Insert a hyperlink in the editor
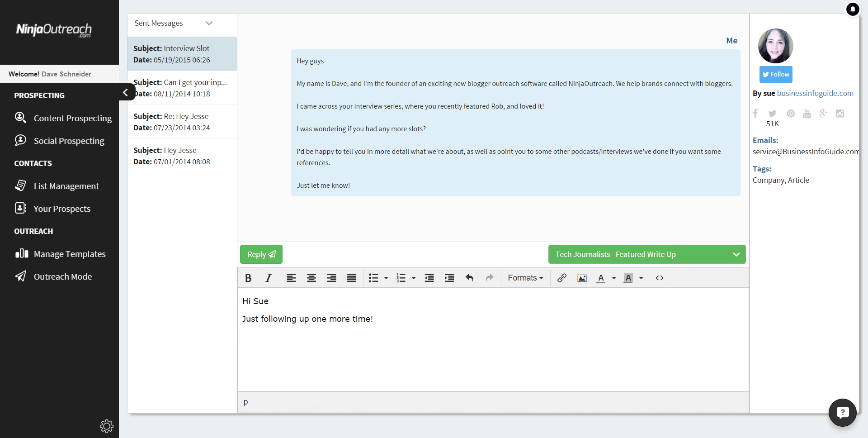This screenshot has width=868, height=438. coord(561,278)
